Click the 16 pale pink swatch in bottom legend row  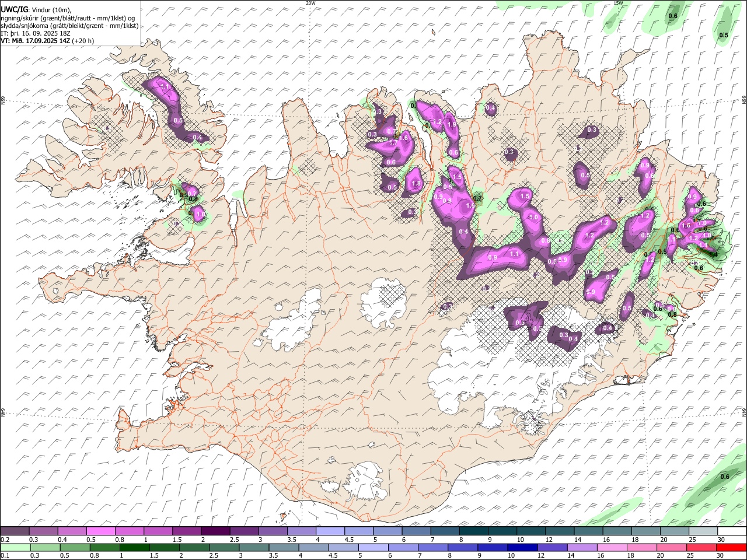point(611,547)
